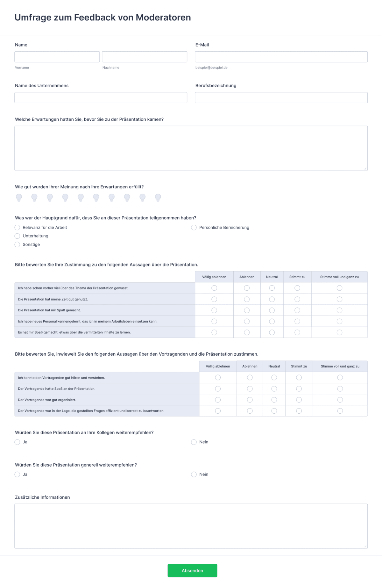This screenshot has height=588, width=382.
Task: Rate one lightbulb on the expectations scale
Action: tap(19, 197)
